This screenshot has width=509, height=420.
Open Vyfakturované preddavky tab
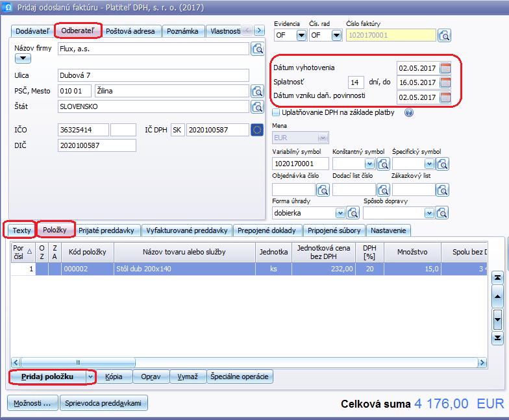click(x=187, y=231)
